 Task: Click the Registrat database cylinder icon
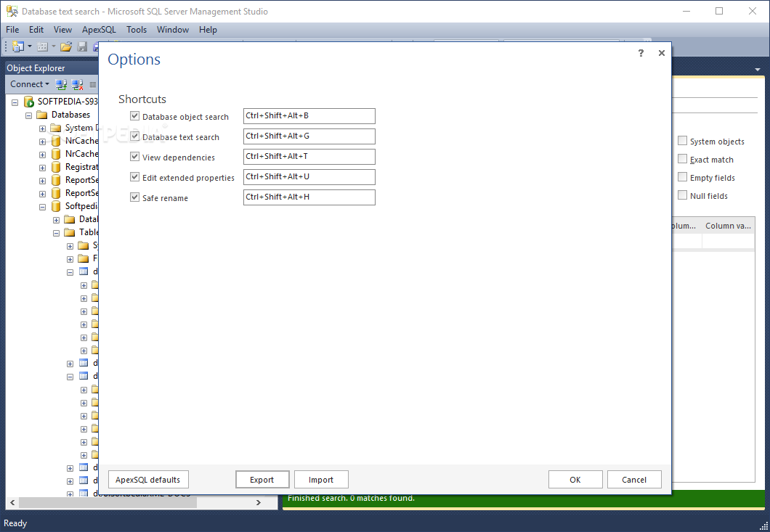56,168
